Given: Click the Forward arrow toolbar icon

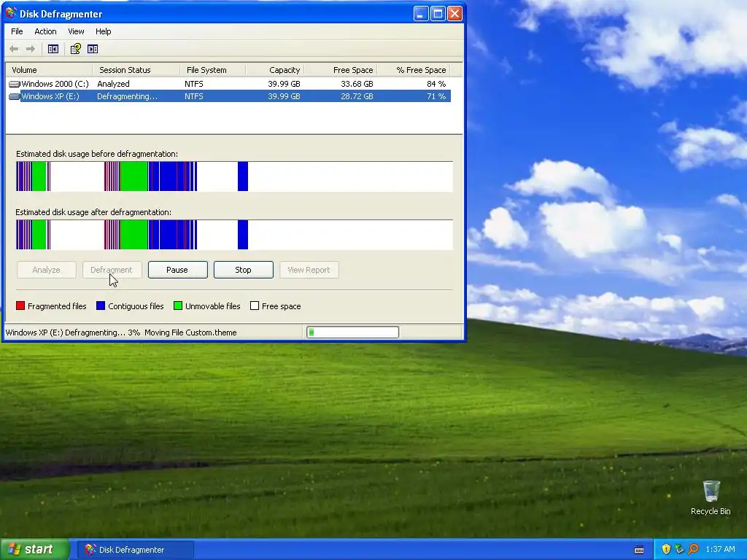Looking at the screenshot, I should coord(31,49).
